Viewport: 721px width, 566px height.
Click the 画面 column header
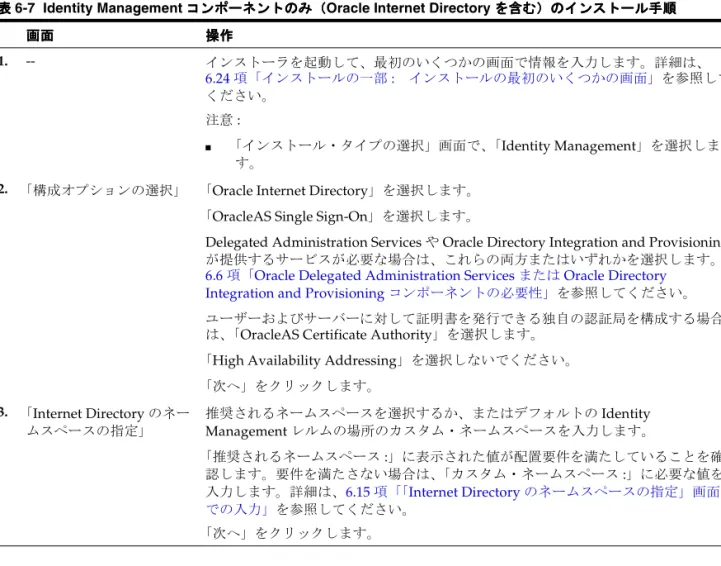click(x=40, y=35)
